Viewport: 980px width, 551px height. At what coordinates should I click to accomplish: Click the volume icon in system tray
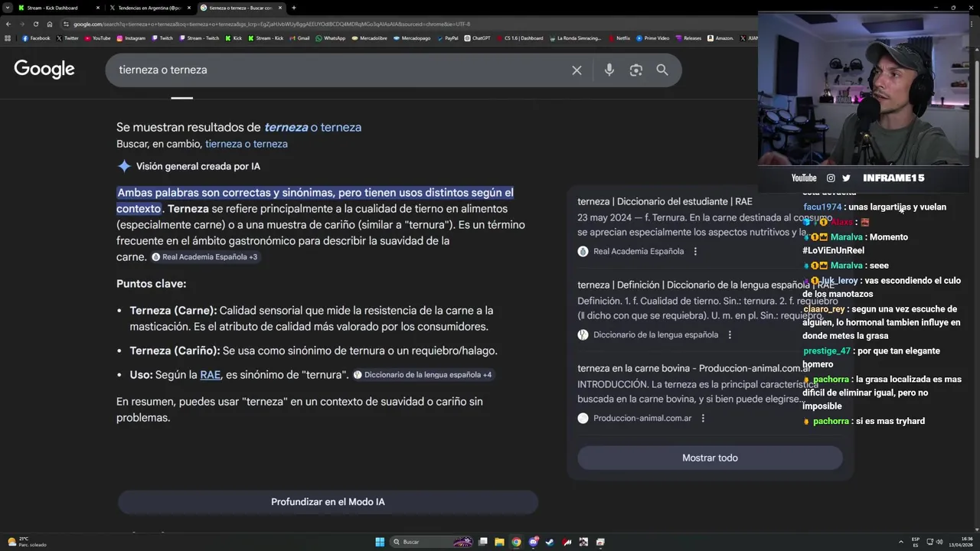939,542
